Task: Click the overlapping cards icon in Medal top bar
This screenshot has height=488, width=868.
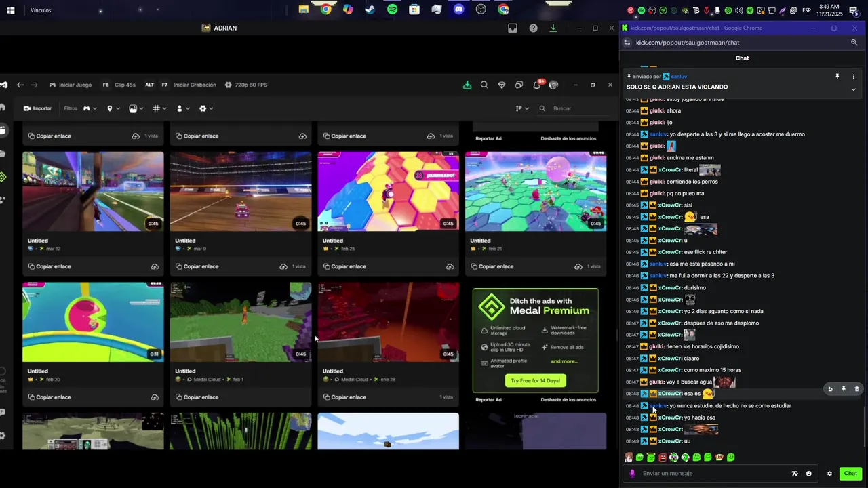Action: click(519, 85)
